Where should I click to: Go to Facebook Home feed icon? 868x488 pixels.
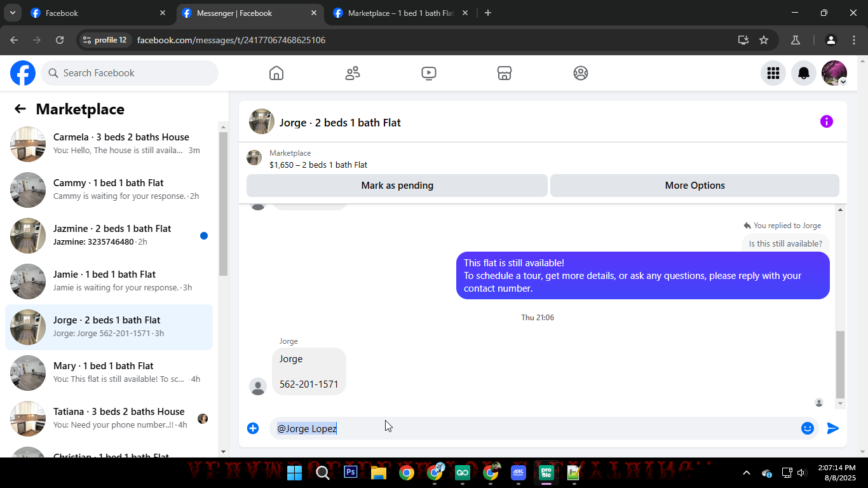[276, 73]
